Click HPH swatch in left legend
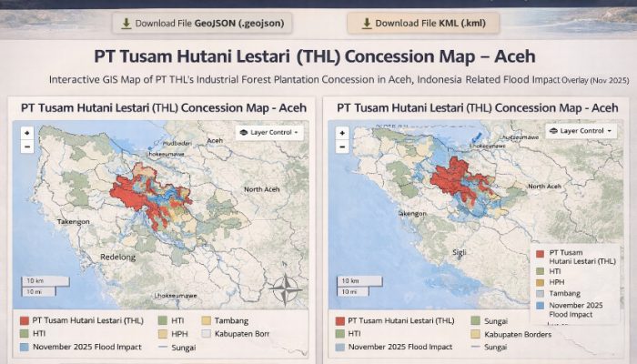This screenshot has width=637, height=364. click(163, 334)
